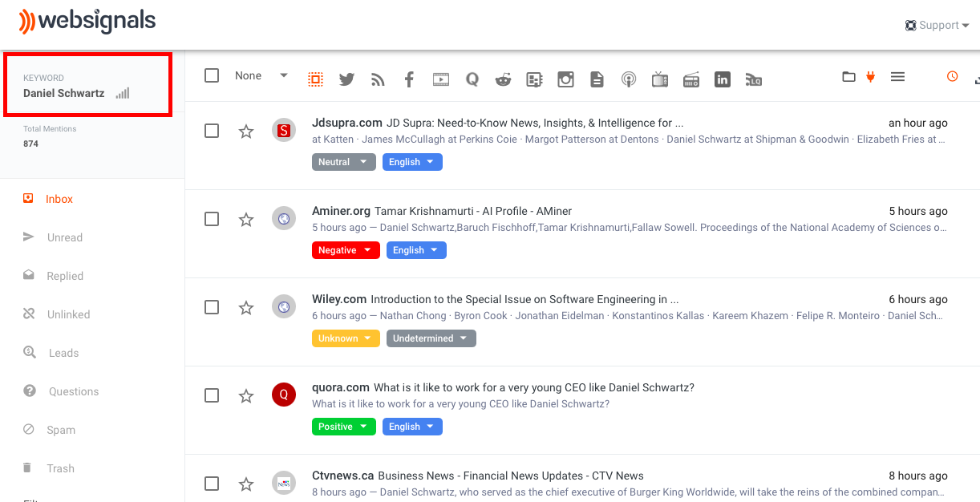Open the None selection dropdown
980x502 pixels.
coord(261,75)
